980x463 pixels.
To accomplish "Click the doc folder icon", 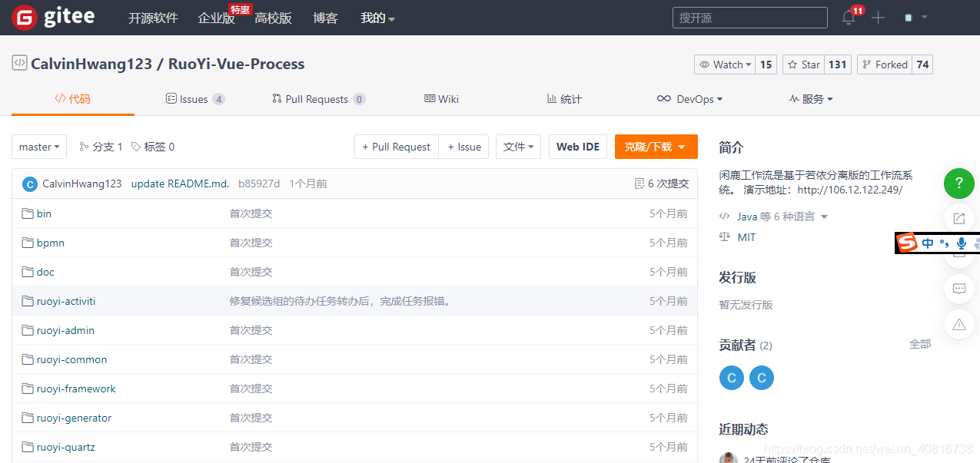I will 28,272.
